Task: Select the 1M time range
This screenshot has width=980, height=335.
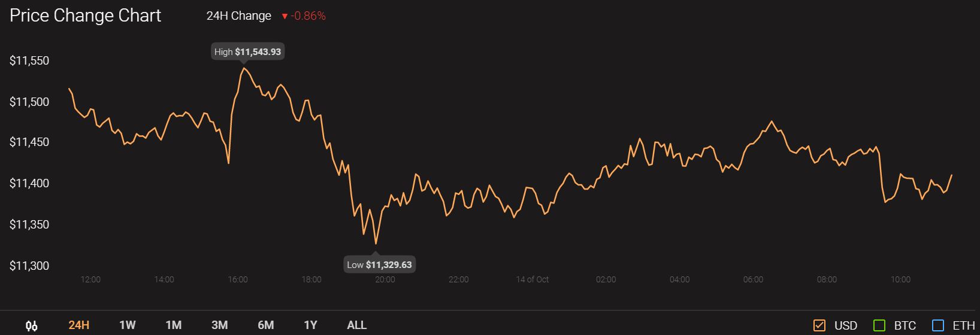Action: coord(173,325)
